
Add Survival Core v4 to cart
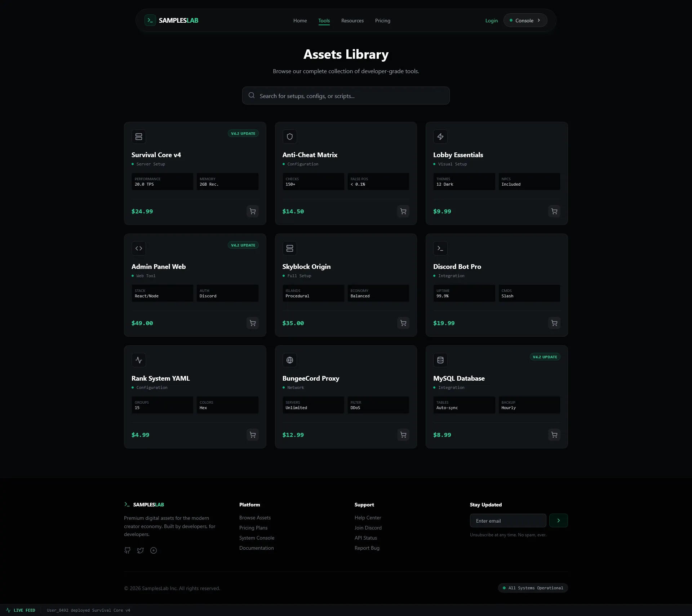tap(252, 211)
